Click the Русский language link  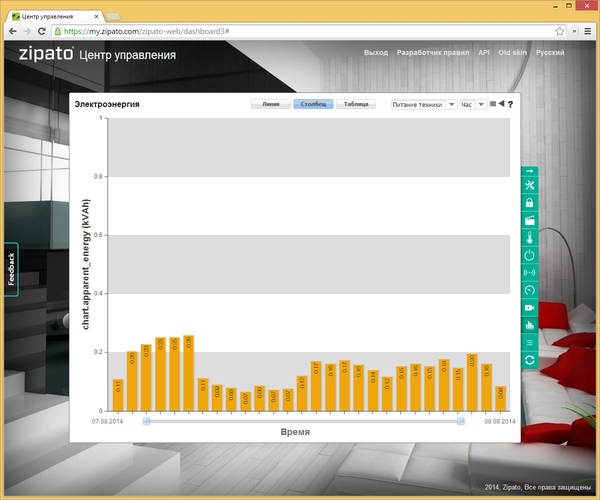(x=550, y=53)
